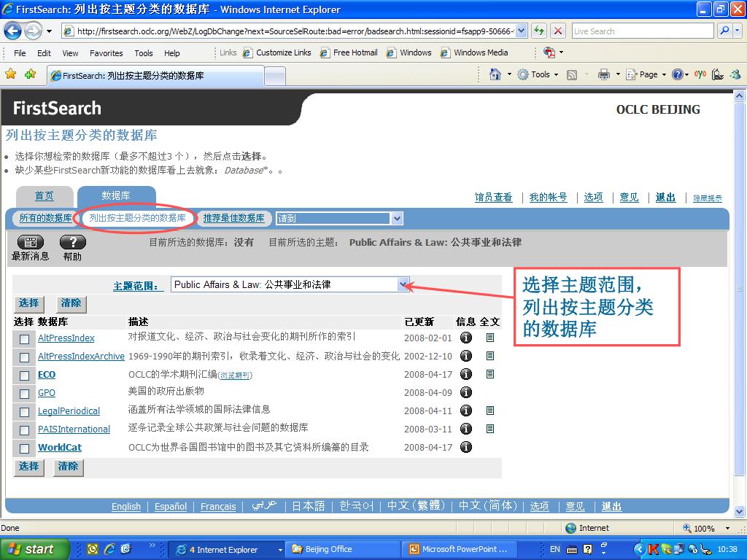The width and height of the screenshot is (747, 560).
Task: Select the LegalPeriodical checkbox
Action: click(x=24, y=412)
